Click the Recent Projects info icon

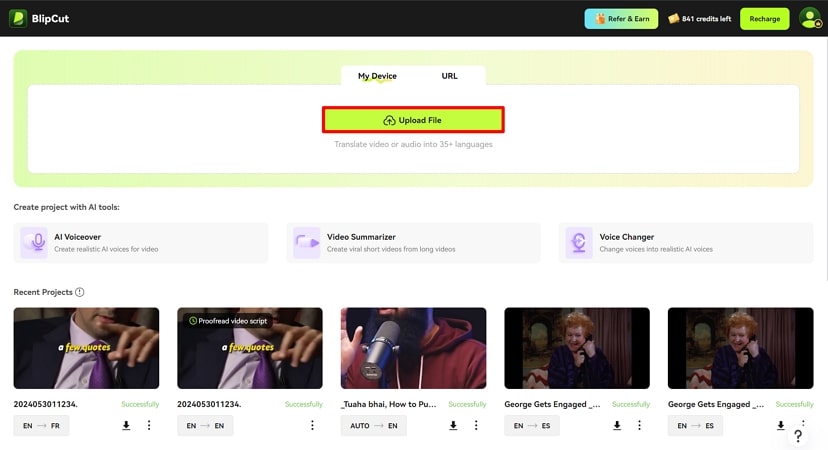pyautogui.click(x=80, y=292)
